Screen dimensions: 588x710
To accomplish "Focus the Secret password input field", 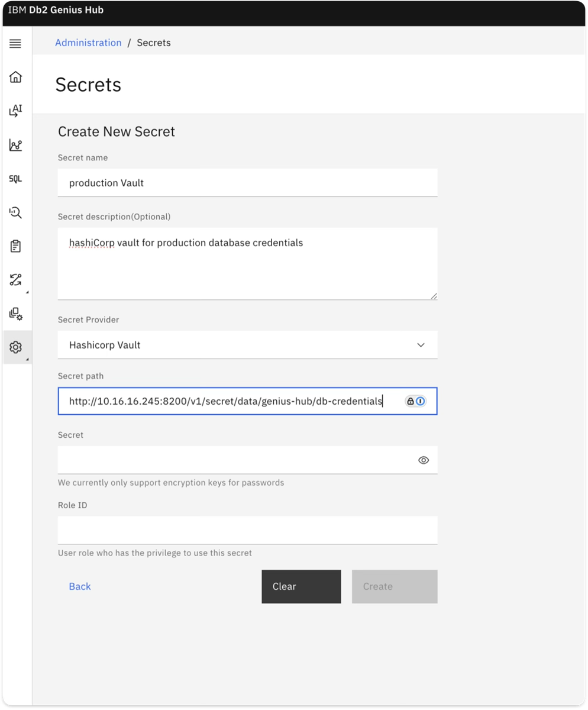I will tap(247, 460).
